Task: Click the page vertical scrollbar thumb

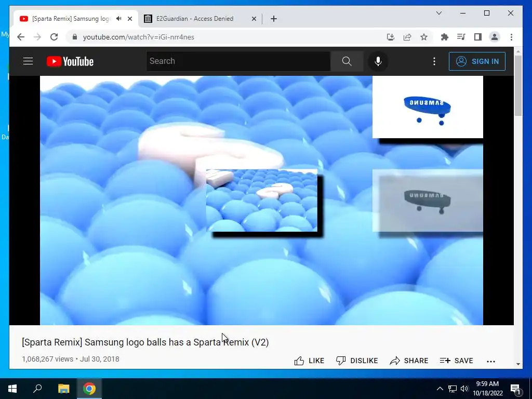Action: (518, 86)
